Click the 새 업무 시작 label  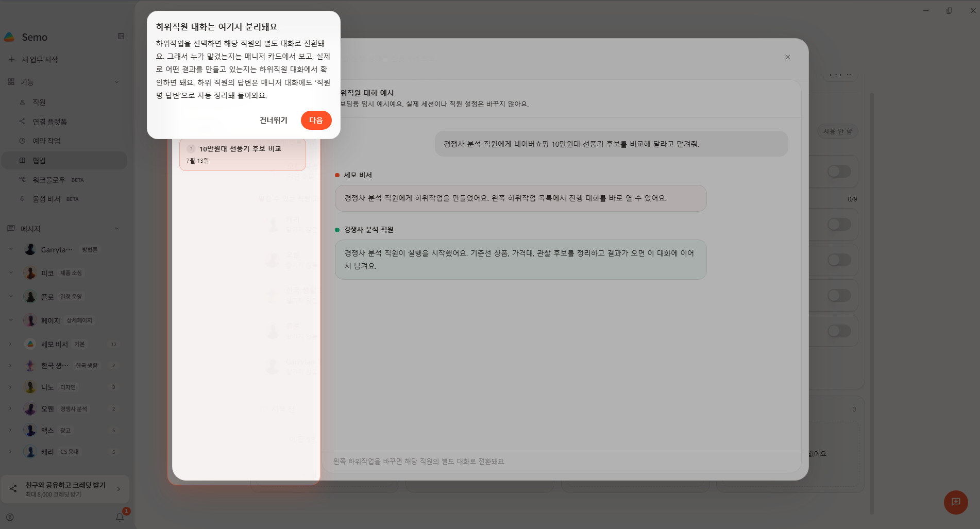40,59
